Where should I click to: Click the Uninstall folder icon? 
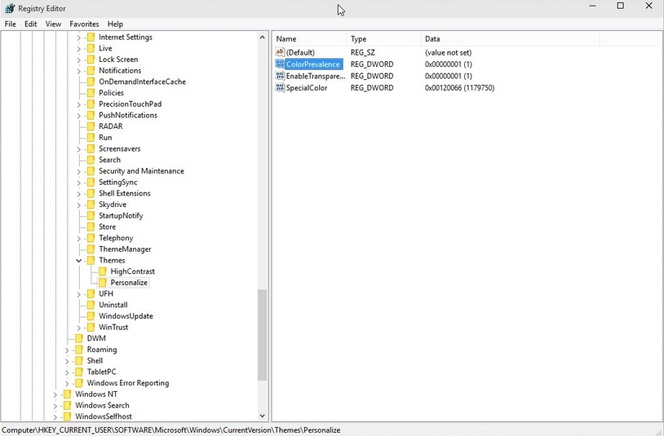click(91, 305)
